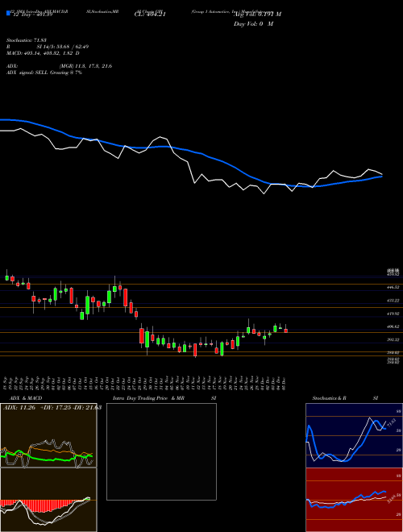Viewport: 403px width, 532px height.
Task: Click the 393.32 price axis label
Action: (x=393, y=339)
